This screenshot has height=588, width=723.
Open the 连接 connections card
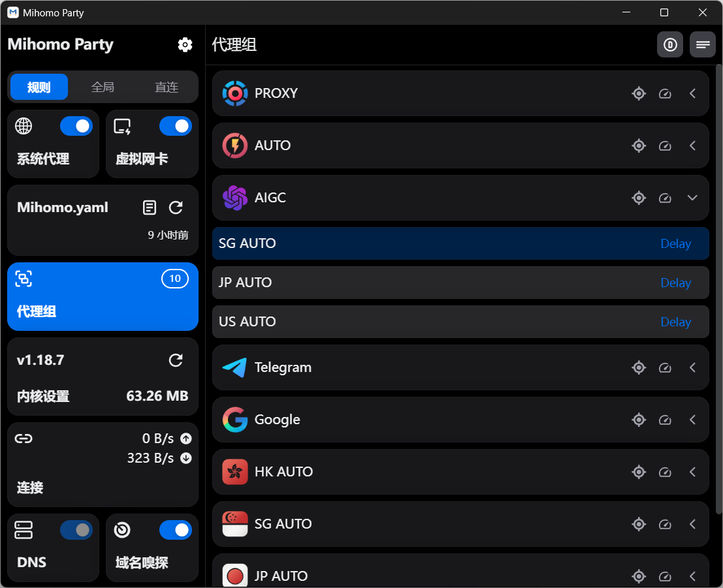103,465
